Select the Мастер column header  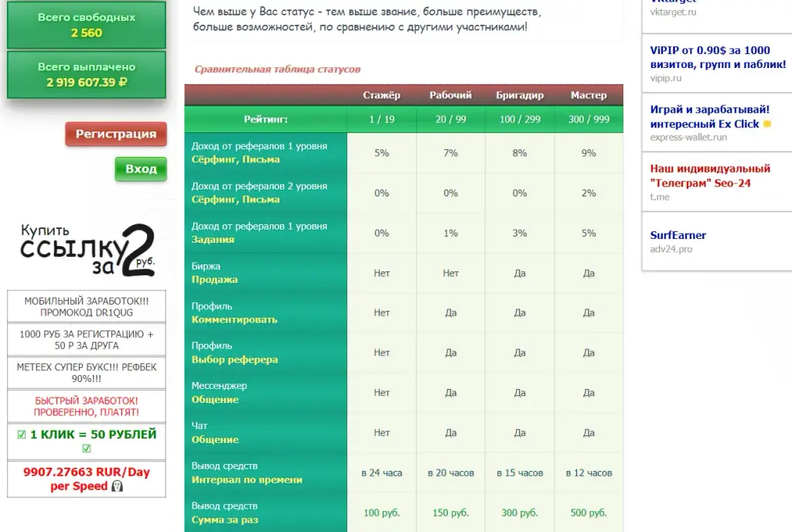coord(589,95)
